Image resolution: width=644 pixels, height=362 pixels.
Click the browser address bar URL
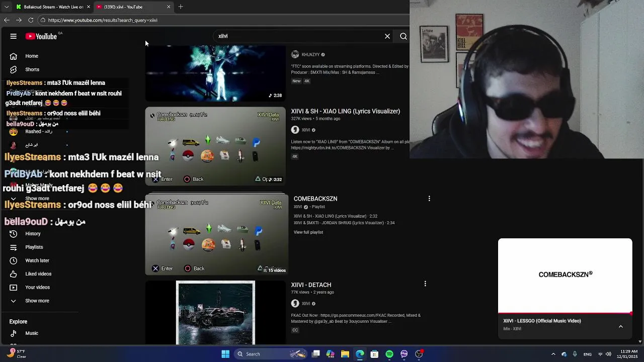pos(103,20)
